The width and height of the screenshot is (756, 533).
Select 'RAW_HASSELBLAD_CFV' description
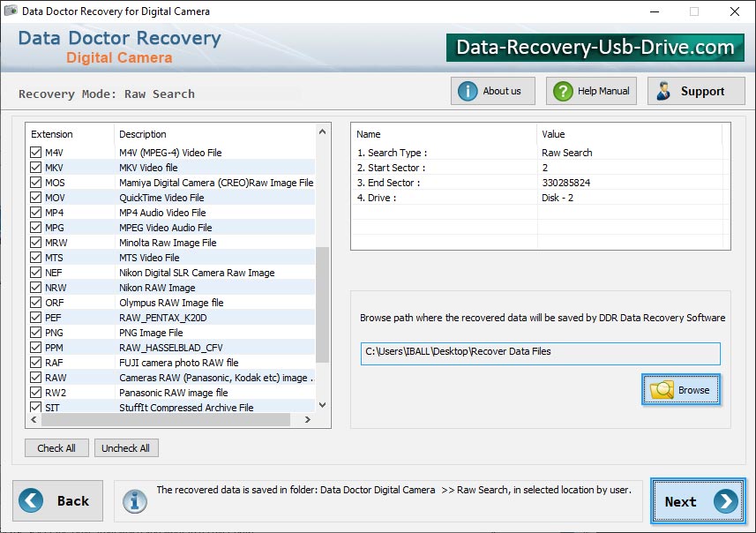pos(170,348)
